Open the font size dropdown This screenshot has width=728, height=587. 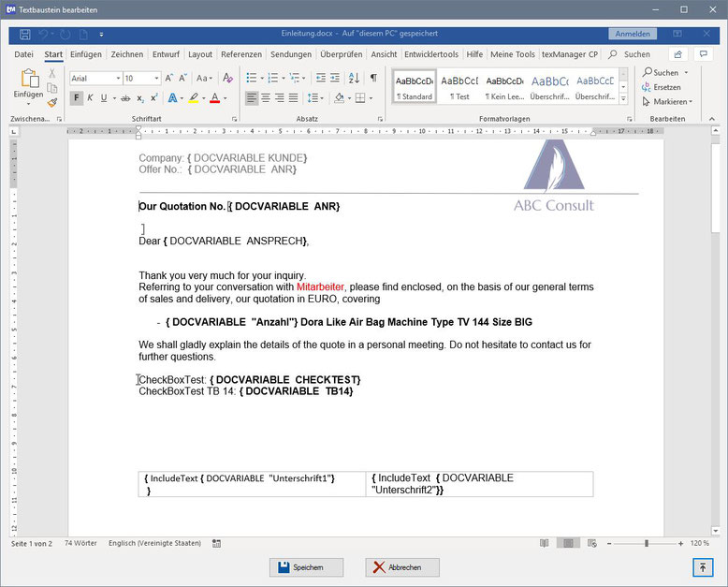coord(156,79)
